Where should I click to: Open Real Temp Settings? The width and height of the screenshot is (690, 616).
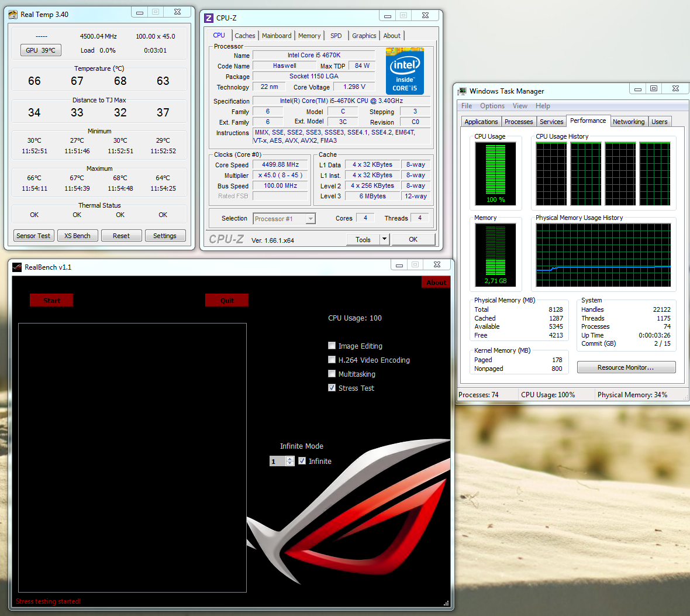(x=165, y=236)
